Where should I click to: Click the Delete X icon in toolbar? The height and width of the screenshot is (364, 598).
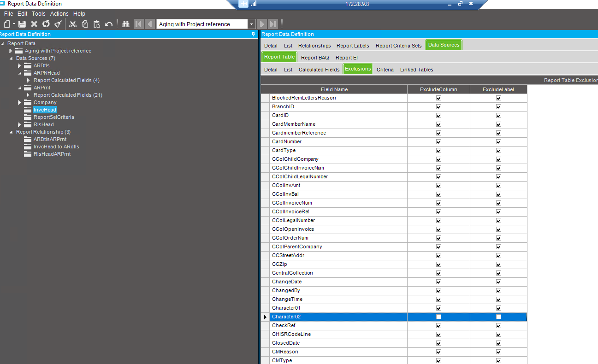(x=34, y=24)
